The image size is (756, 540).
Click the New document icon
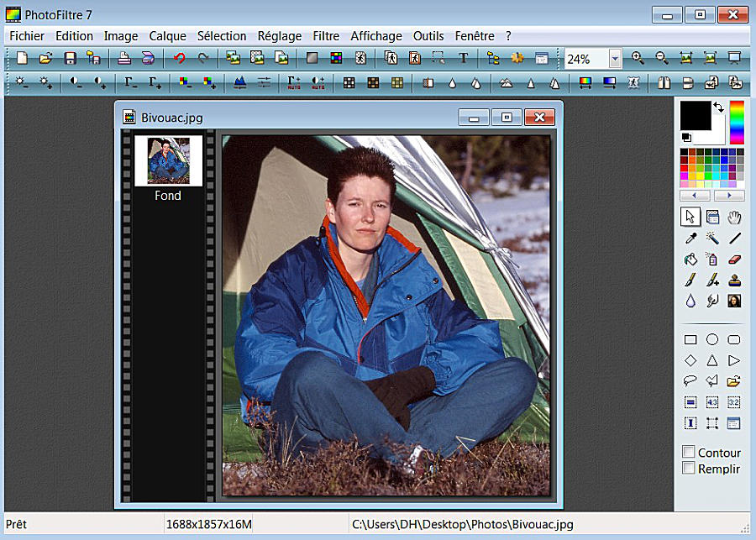(22, 58)
